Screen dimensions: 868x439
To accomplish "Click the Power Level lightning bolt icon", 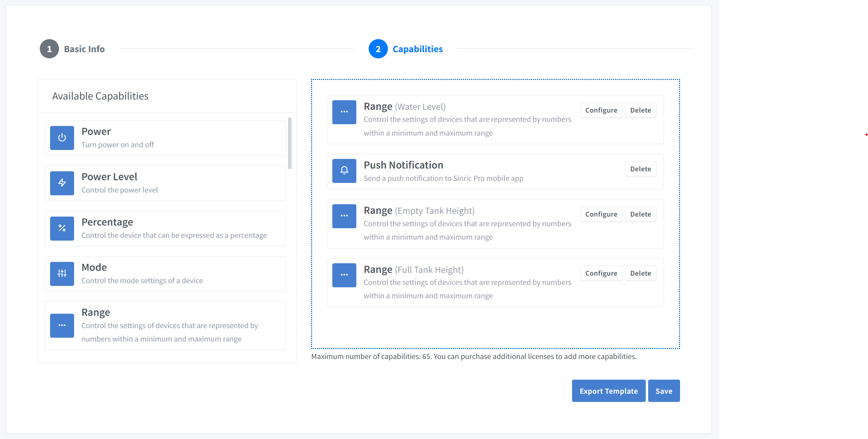I will [62, 183].
